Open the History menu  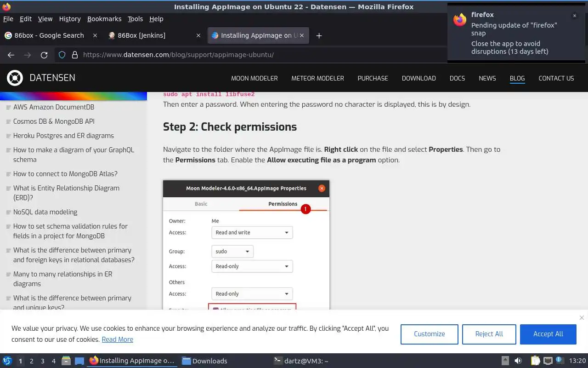coord(70,19)
